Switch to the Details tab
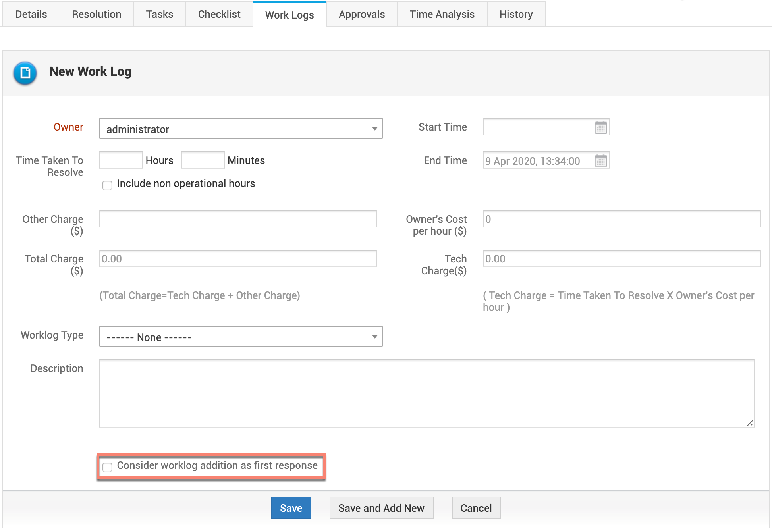This screenshot has width=772, height=532. point(31,14)
